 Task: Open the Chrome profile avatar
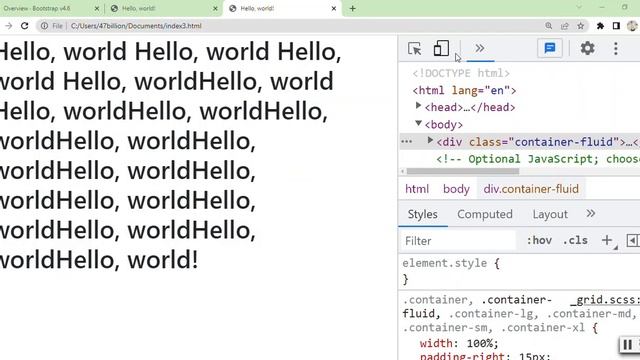point(632,26)
